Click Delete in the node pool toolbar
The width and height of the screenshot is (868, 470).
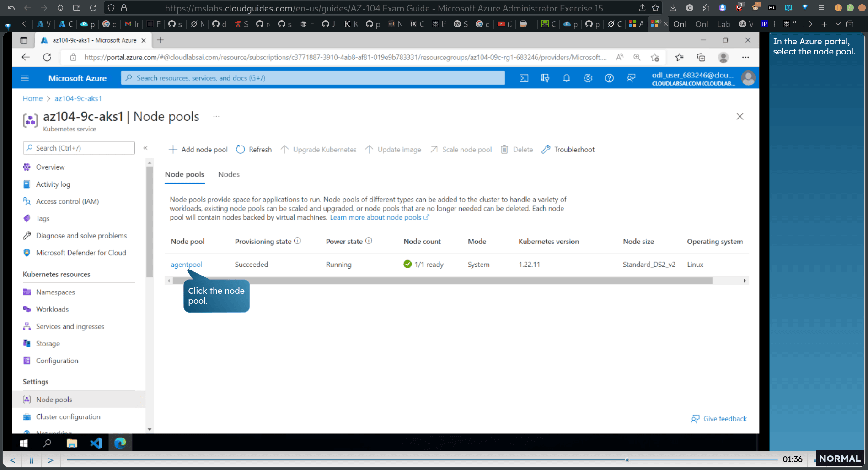tap(517, 150)
